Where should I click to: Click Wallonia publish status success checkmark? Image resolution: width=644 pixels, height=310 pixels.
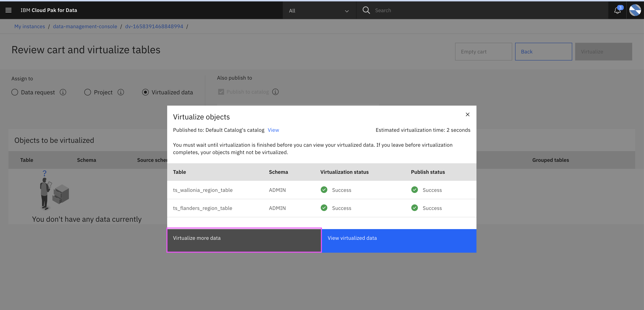(414, 190)
